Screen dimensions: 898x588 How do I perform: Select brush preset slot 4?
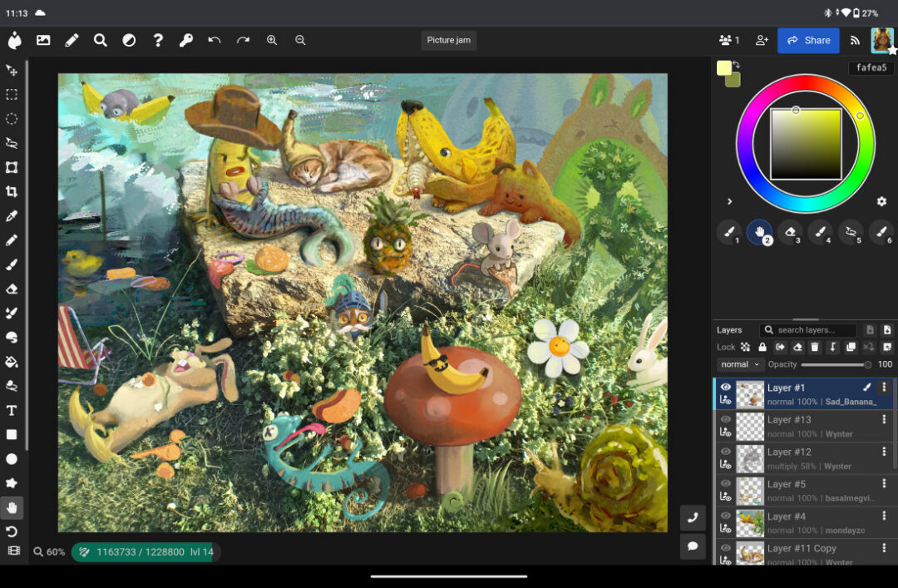[821, 232]
